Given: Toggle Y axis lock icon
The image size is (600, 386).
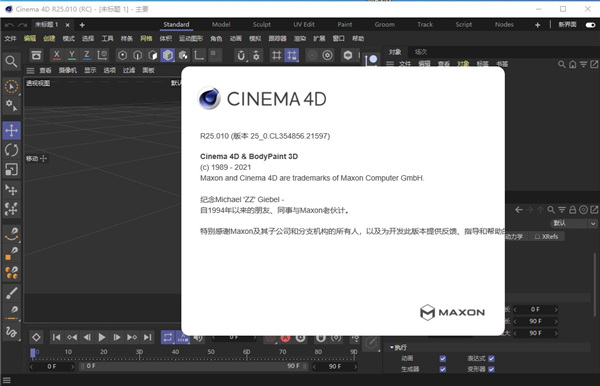Looking at the screenshot, I should (x=72, y=55).
